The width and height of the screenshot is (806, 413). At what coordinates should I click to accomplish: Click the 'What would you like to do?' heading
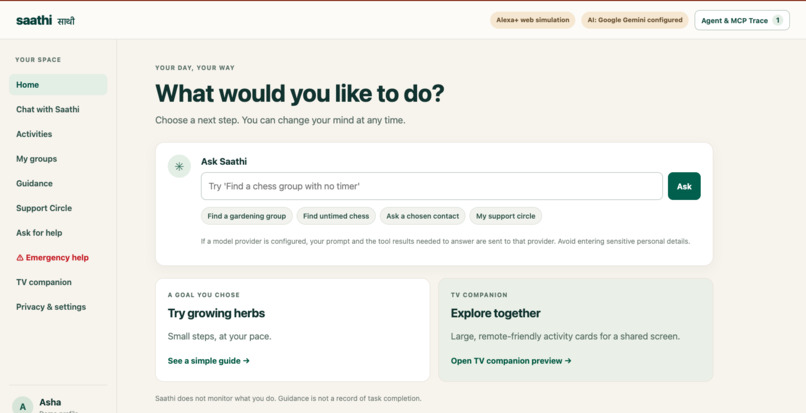pyautogui.click(x=300, y=94)
